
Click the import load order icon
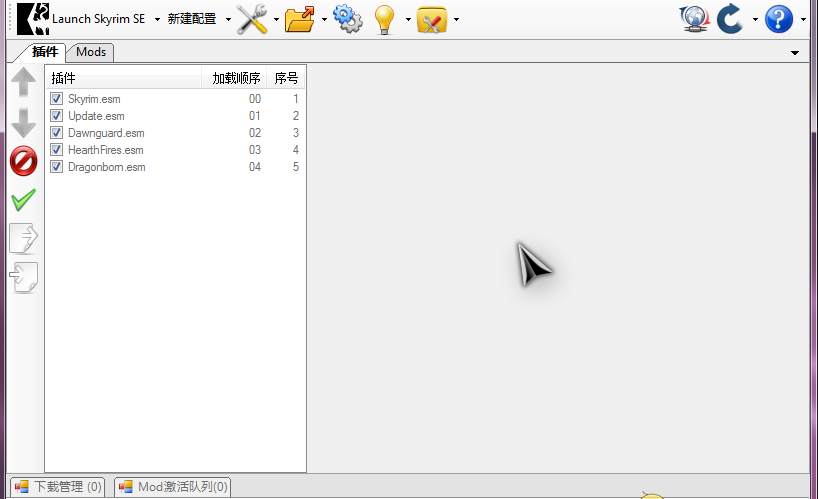point(23,277)
